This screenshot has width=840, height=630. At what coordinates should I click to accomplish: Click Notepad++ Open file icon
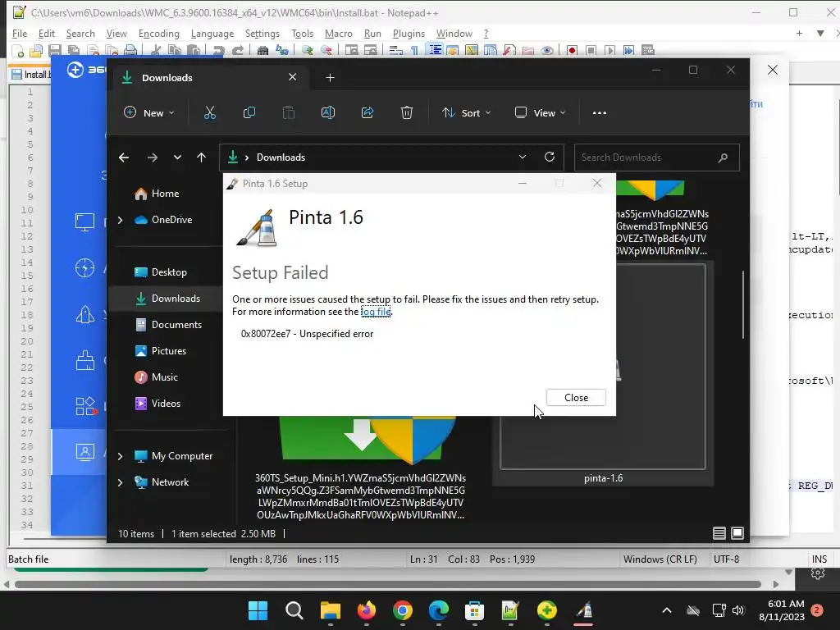pos(36,50)
